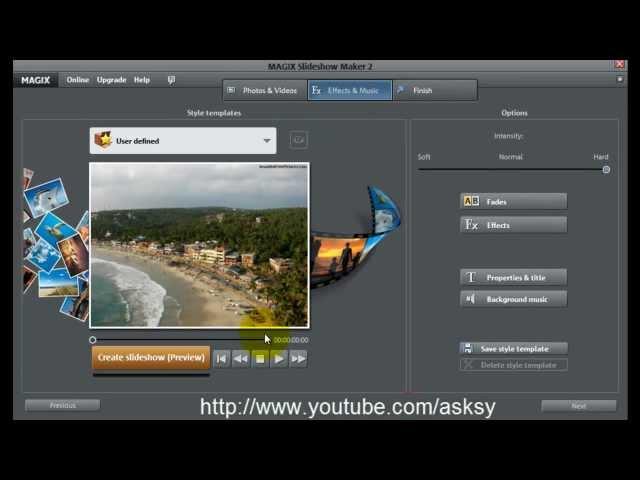Expand the User defined style template dropdown
Image resolution: width=640 pixels, height=480 pixels.
click(183, 141)
